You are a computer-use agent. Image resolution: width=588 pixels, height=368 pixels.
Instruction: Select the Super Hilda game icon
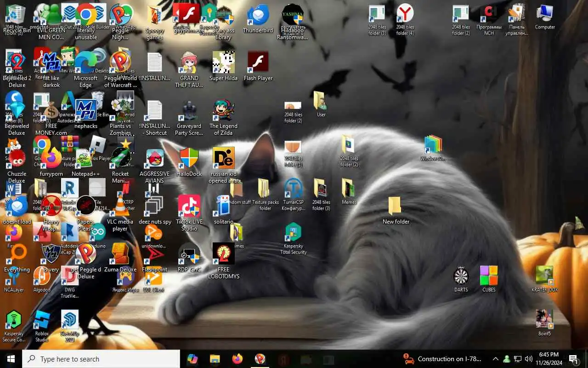pos(223,67)
